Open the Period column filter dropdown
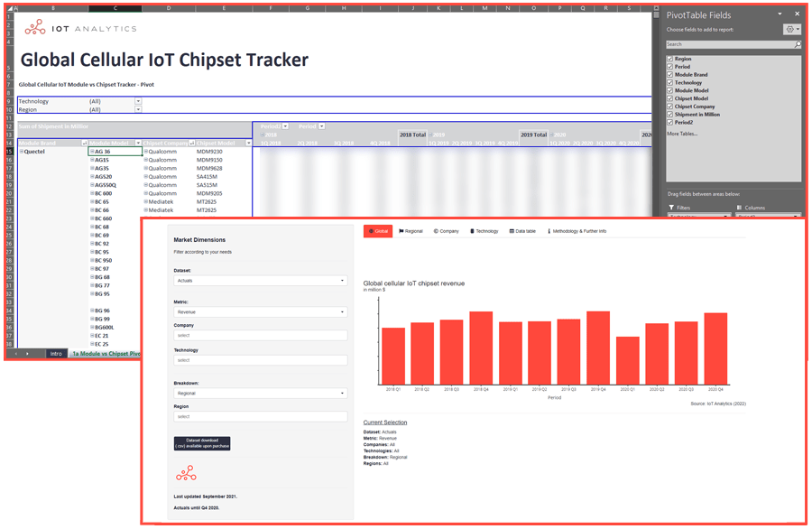The height and width of the screenshot is (529, 812). click(321, 126)
